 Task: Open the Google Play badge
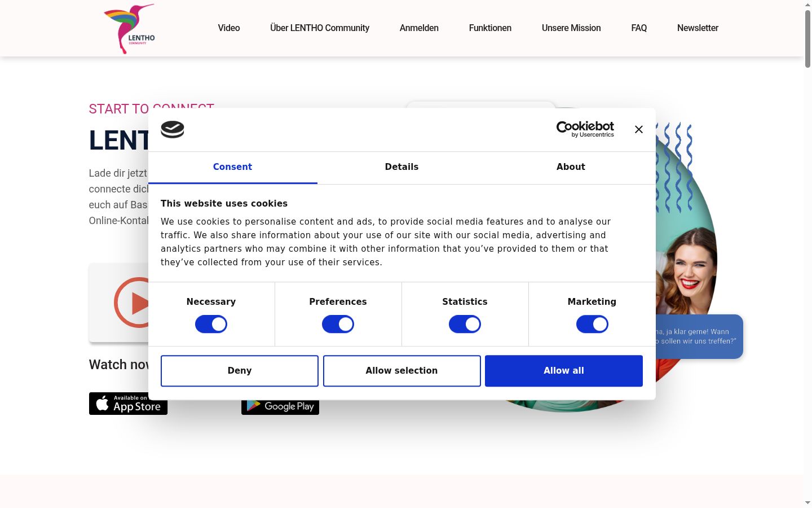280,407
